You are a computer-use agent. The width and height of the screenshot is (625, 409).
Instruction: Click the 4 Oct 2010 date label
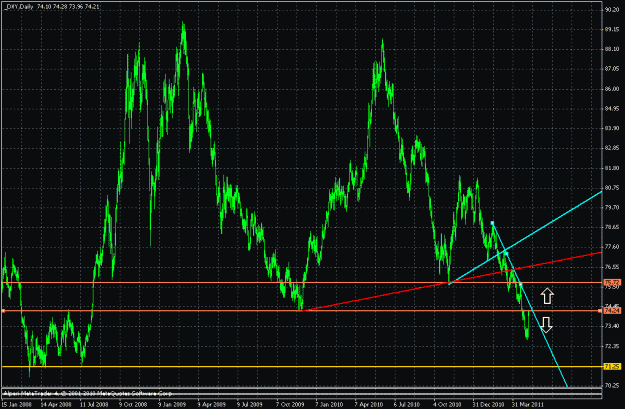tap(447, 404)
